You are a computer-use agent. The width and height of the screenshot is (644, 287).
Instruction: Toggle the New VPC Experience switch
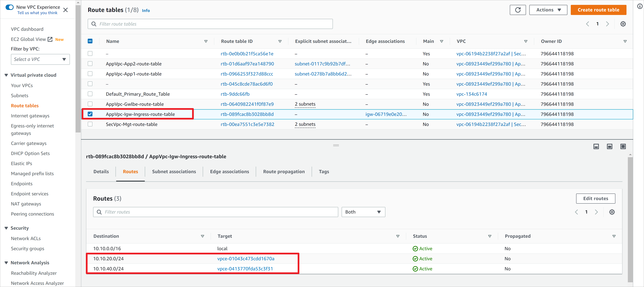coord(9,7)
